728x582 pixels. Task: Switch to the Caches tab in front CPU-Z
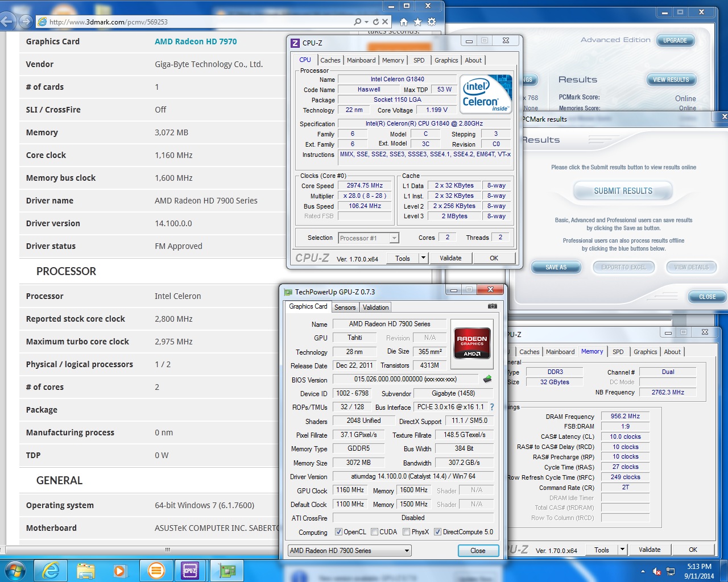coord(330,60)
